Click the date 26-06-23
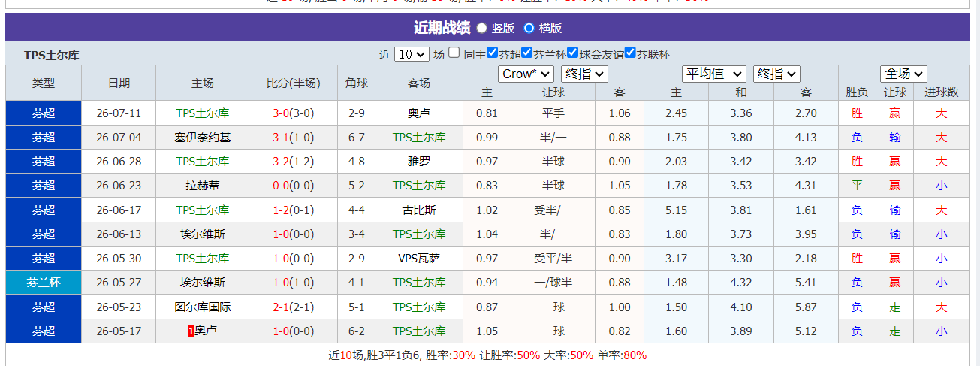 point(119,186)
